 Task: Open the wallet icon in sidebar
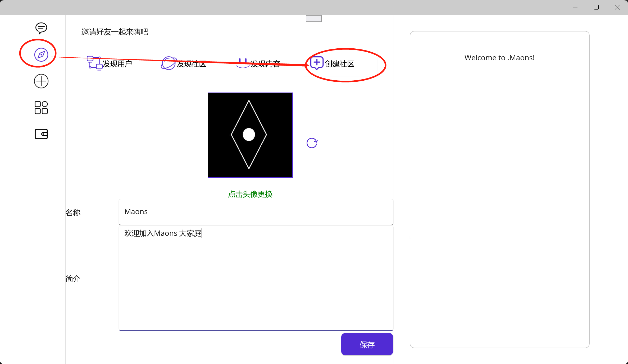tap(41, 134)
